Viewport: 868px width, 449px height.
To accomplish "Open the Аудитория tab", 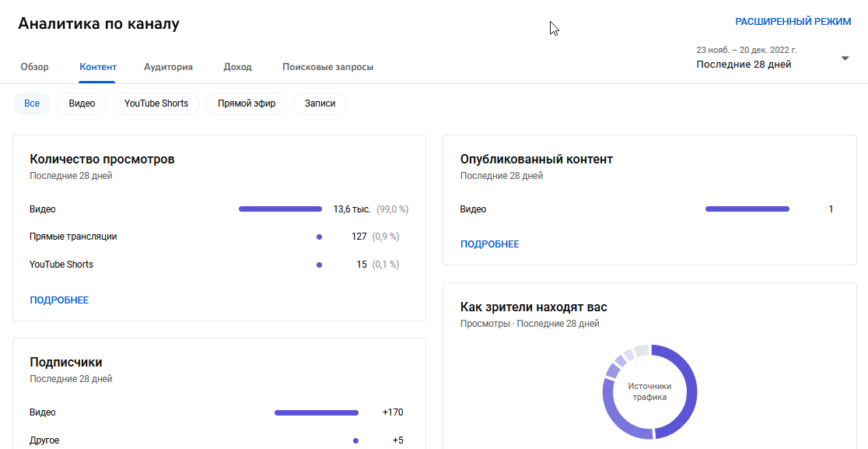I will point(168,67).
